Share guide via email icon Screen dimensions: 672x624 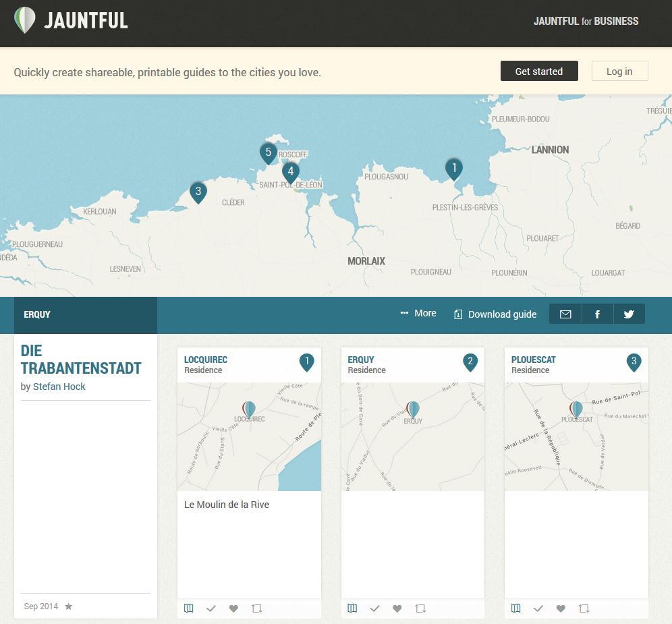tap(565, 314)
